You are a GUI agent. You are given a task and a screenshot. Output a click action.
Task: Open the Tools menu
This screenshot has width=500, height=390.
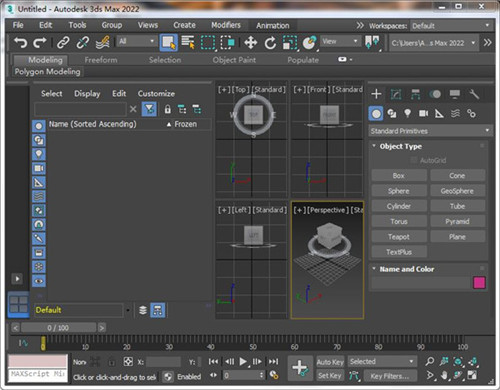(77, 25)
